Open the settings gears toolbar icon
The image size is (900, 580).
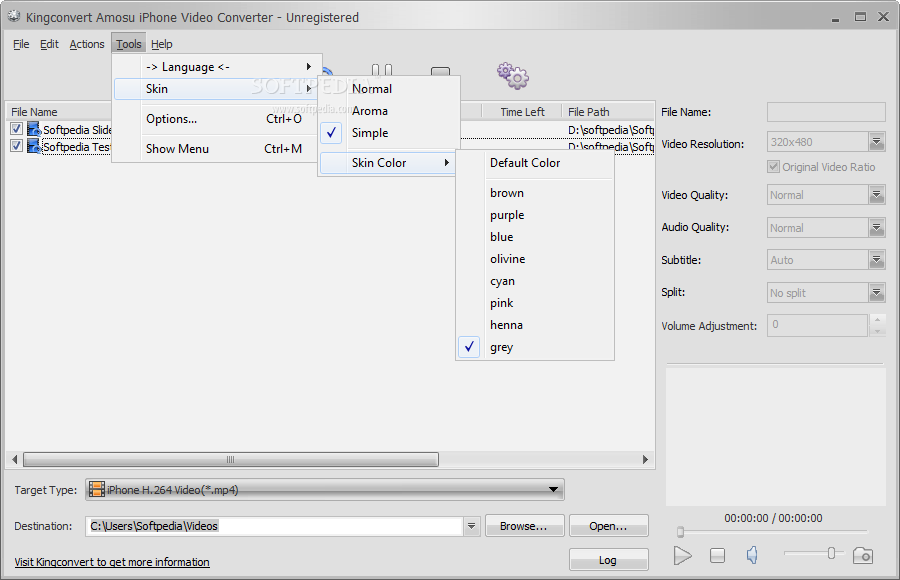click(513, 76)
